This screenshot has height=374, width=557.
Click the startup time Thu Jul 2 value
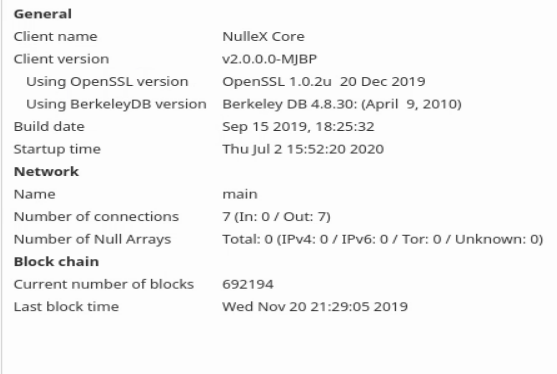(x=303, y=149)
